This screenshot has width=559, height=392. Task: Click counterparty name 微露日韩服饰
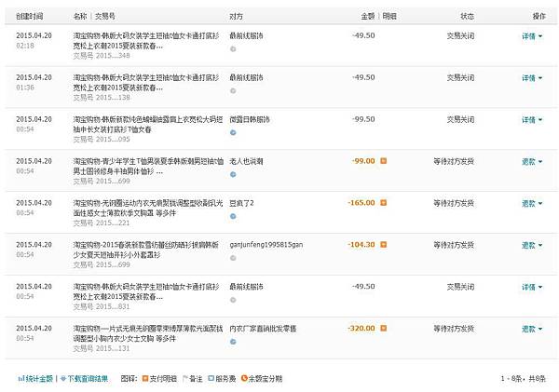click(x=250, y=119)
